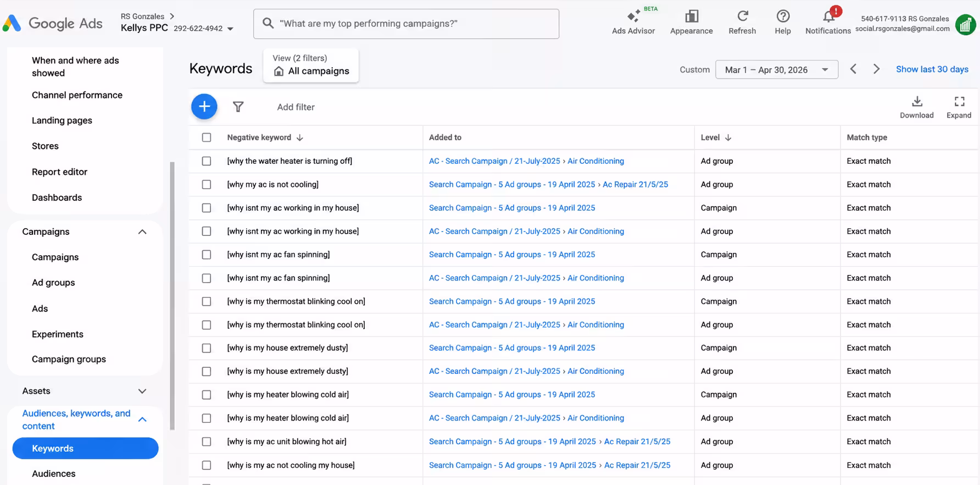Go to the previous date range
Screen dimensions: 980x485
(x=853, y=69)
